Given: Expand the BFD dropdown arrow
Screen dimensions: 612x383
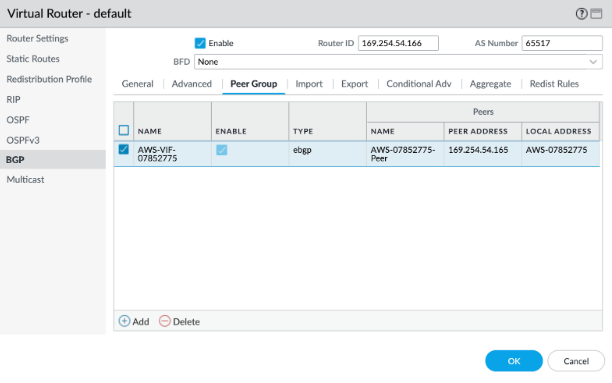Looking at the screenshot, I should pos(593,62).
